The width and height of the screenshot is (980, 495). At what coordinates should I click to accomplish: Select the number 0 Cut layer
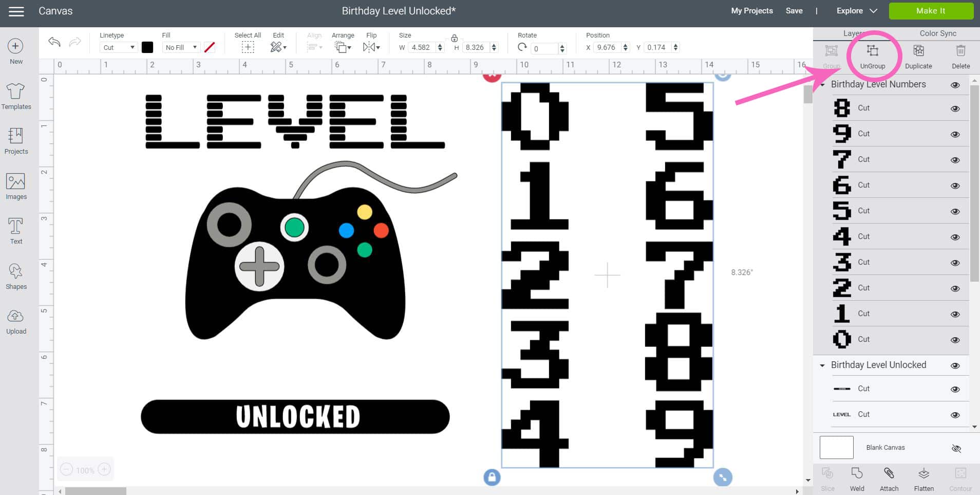click(x=900, y=339)
